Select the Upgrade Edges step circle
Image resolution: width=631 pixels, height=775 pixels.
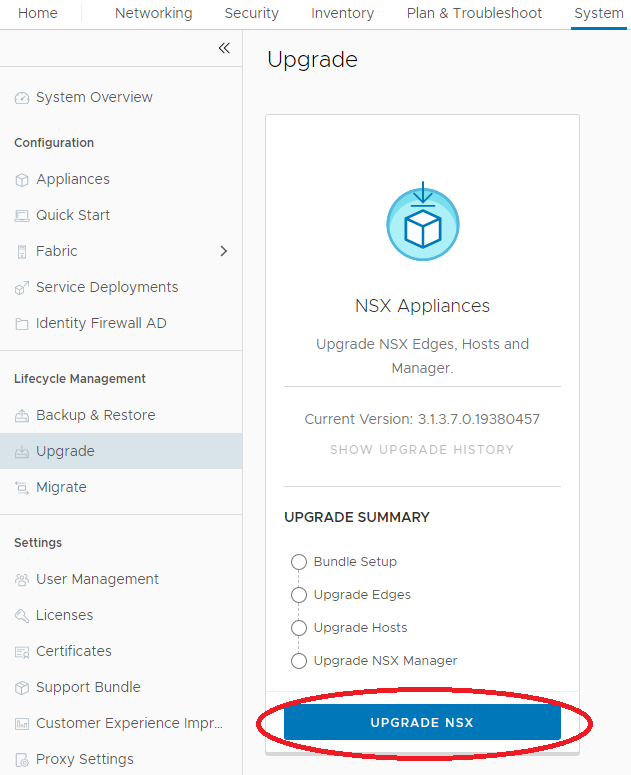(298, 595)
